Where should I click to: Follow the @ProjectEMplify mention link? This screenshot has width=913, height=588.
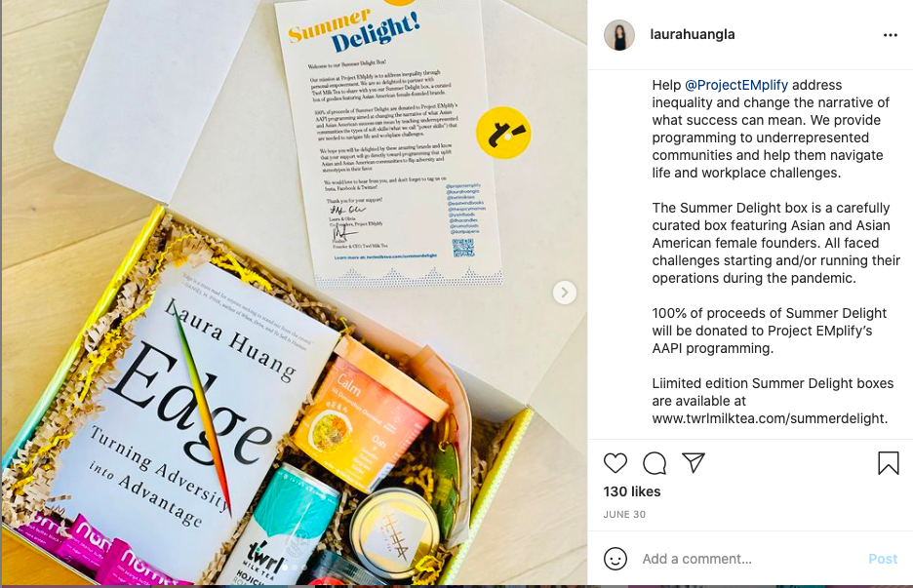[736, 85]
